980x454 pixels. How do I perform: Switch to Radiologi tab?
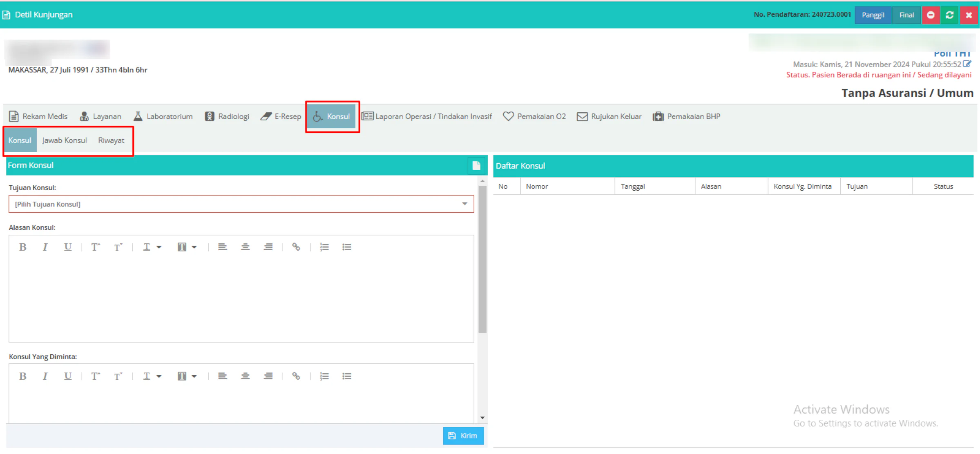(227, 116)
